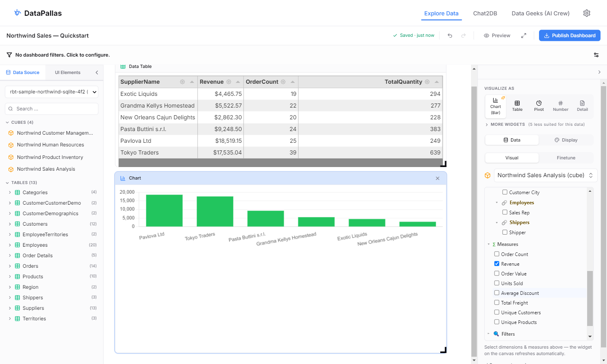Select the Chart (Bar) visualization
The width and height of the screenshot is (607, 364).
coord(495,106)
